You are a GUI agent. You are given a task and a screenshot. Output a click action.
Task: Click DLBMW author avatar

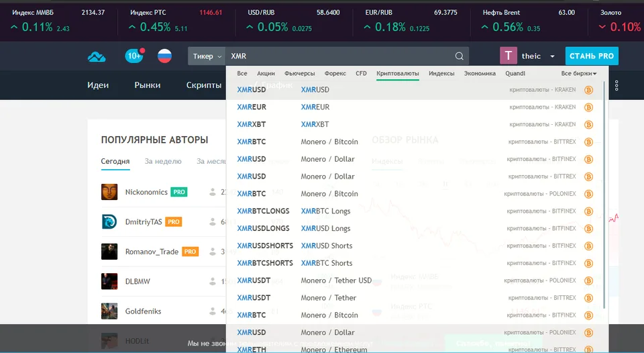pyautogui.click(x=109, y=281)
